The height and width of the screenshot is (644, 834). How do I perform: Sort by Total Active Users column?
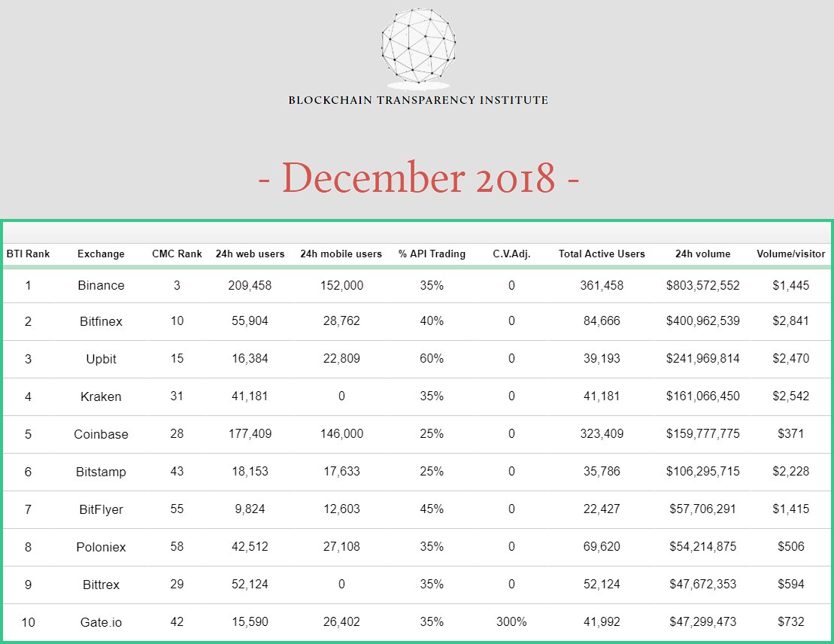pos(602,254)
